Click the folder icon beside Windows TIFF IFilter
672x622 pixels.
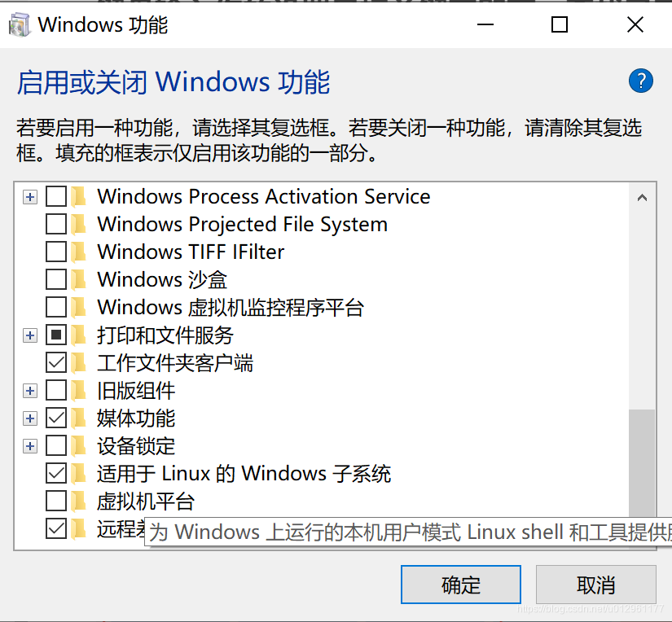coord(79,252)
